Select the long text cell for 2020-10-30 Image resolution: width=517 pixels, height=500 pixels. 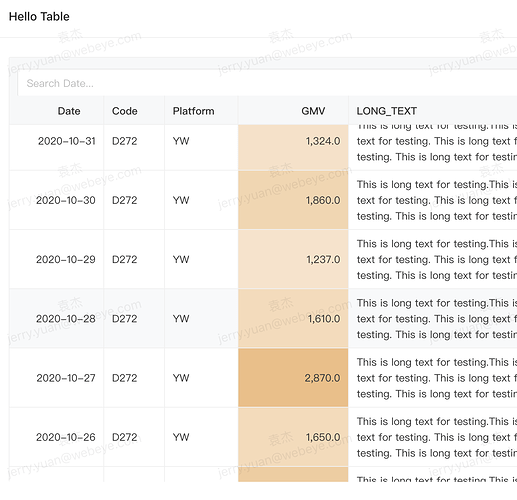click(x=433, y=200)
